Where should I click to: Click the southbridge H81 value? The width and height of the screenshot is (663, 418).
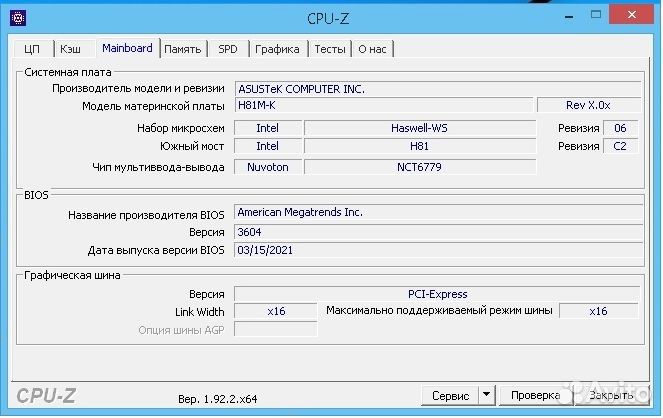[x=420, y=146]
